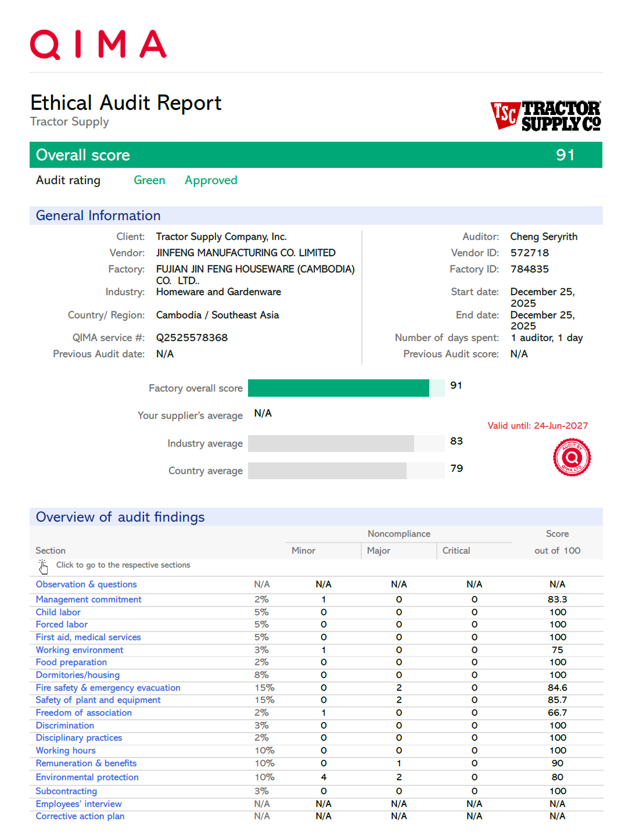The image size is (632, 840).
Task: Jump to Corrective action plan section
Action: click(x=80, y=816)
